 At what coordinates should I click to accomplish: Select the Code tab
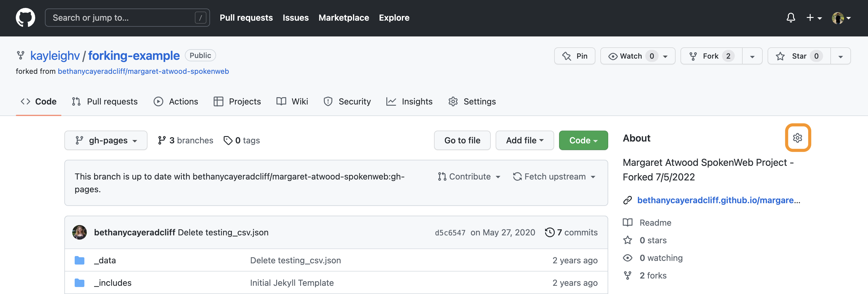click(x=39, y=101)
